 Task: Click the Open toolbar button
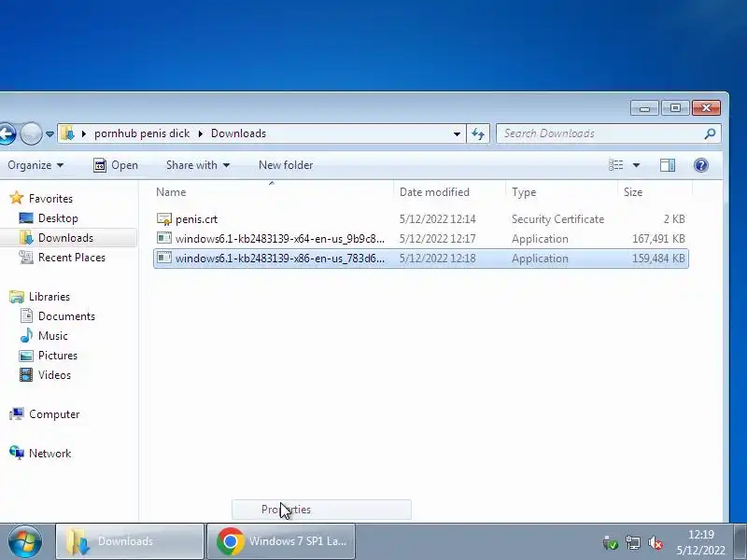pos(116,165)
